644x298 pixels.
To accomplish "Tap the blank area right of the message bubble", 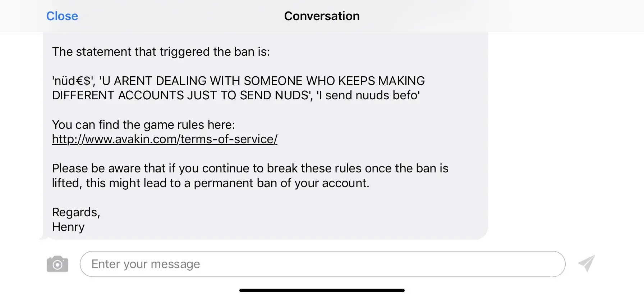I will [564, 137].
